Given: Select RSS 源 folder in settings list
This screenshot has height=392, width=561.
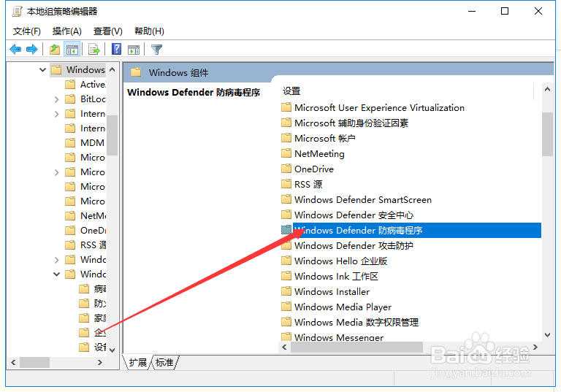Looking at the screenshot, I should pos(302,184).
